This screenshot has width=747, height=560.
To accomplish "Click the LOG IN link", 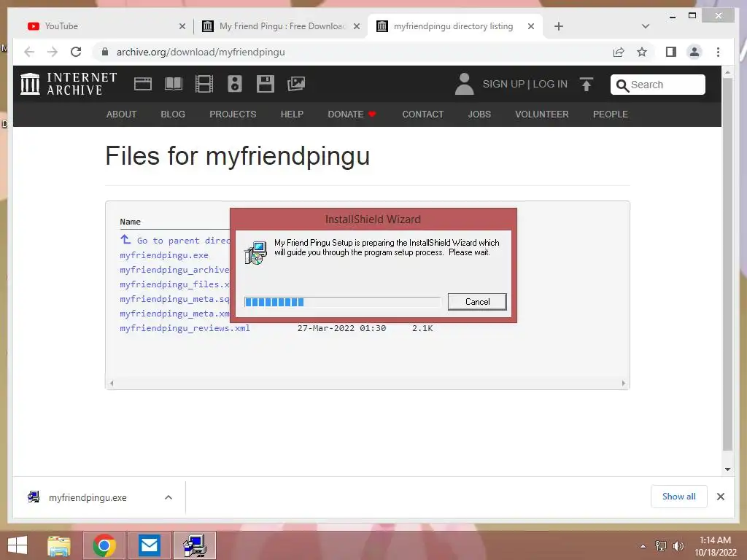I will click(550, 84).
